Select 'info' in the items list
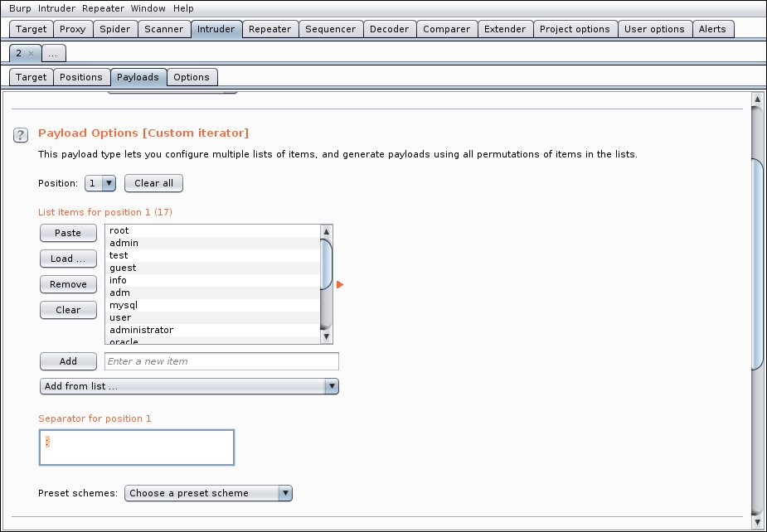The image size is (767, 532). (x=212, y=281)
